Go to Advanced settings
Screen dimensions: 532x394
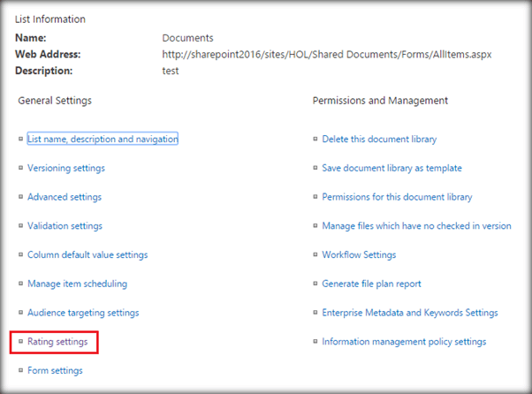click(65, 197)
